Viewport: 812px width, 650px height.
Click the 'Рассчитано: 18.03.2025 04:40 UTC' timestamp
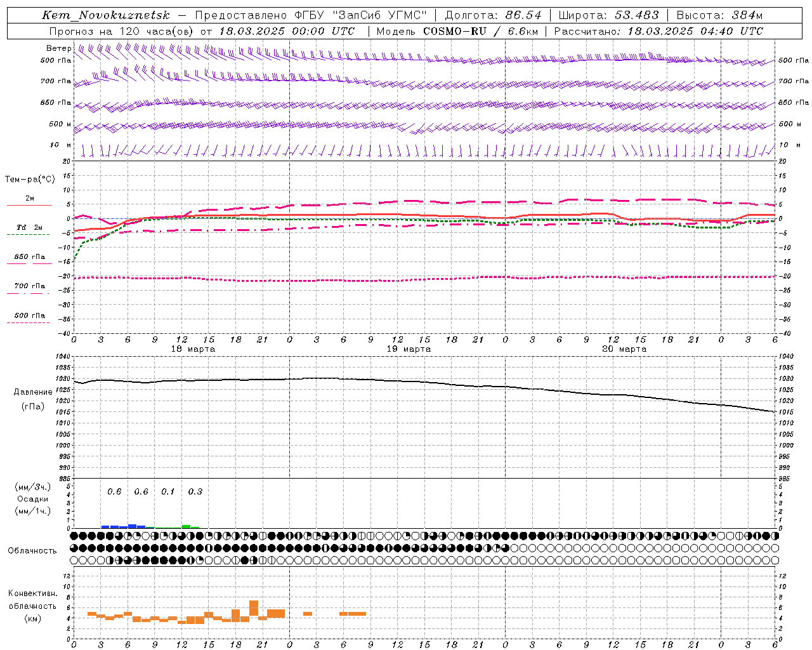tap(658, 31)
